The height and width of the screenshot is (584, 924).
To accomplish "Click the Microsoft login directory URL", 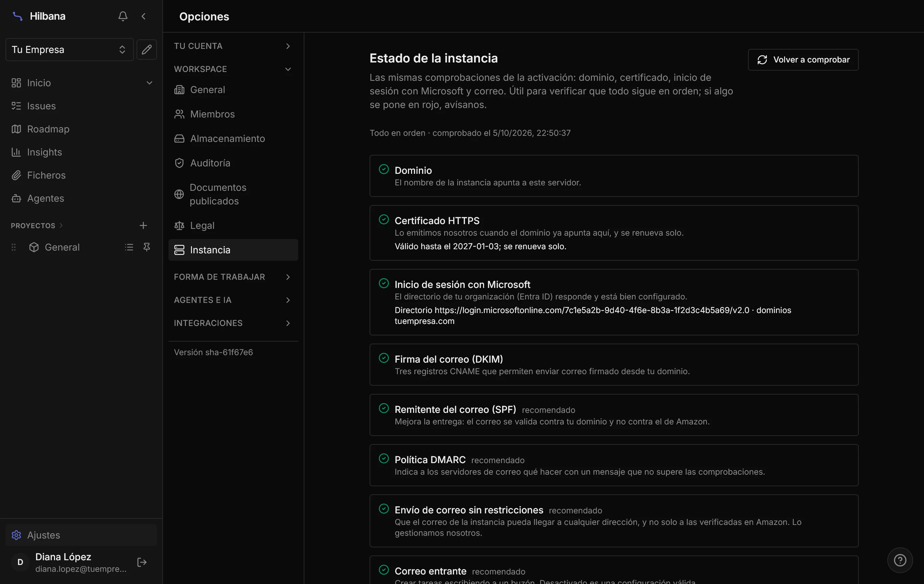I will pyautogui.click(x=592, y=310).
